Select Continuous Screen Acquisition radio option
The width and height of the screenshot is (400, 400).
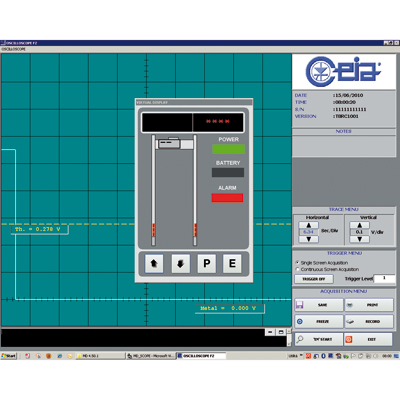tap(297, 269)
